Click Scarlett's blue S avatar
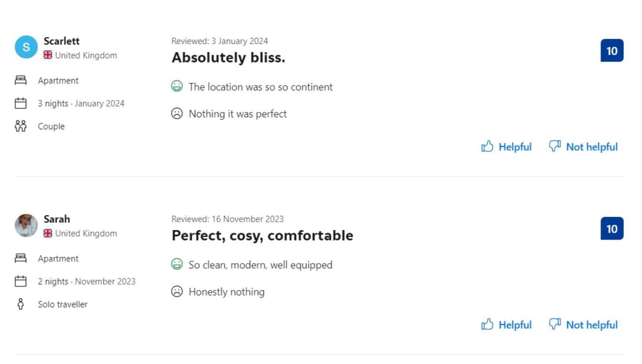The height and width of the screenshot is (364, 642). pyautogui.click(x=26, y=47)
